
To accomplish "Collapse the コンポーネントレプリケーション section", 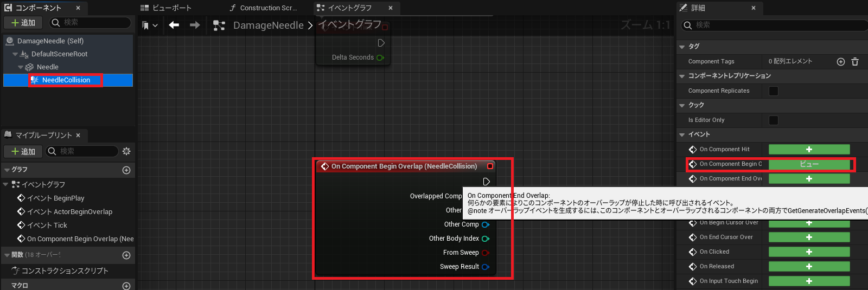I will tap(682, 76).
